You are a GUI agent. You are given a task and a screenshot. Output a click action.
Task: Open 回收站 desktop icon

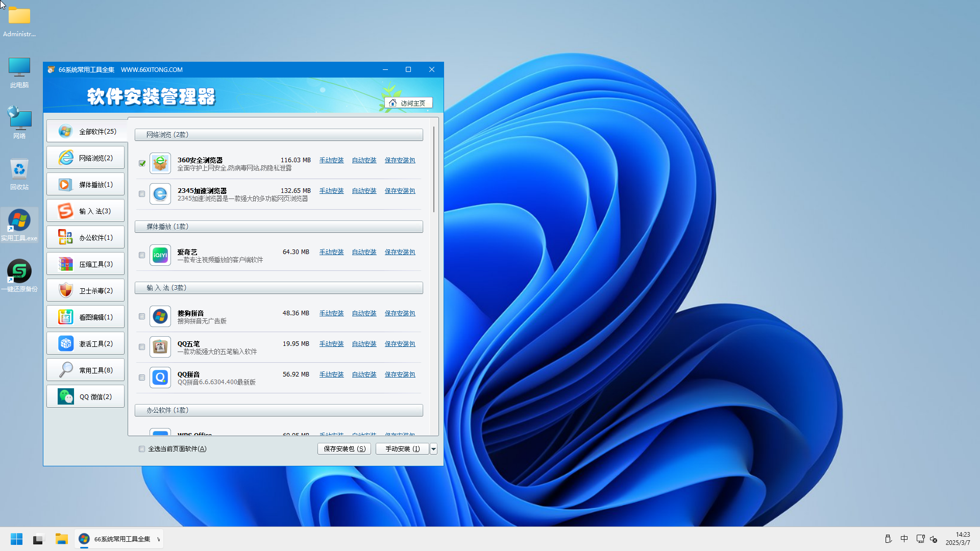point(19,174)
